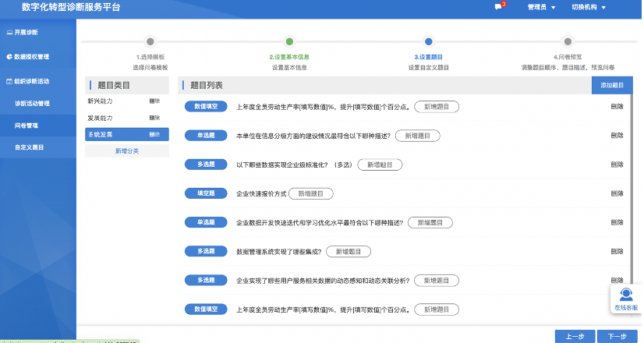The height and width of the screenshot is (343, 644).
Task: Expand the 管理员 dropdown
Action: point(541,7)
